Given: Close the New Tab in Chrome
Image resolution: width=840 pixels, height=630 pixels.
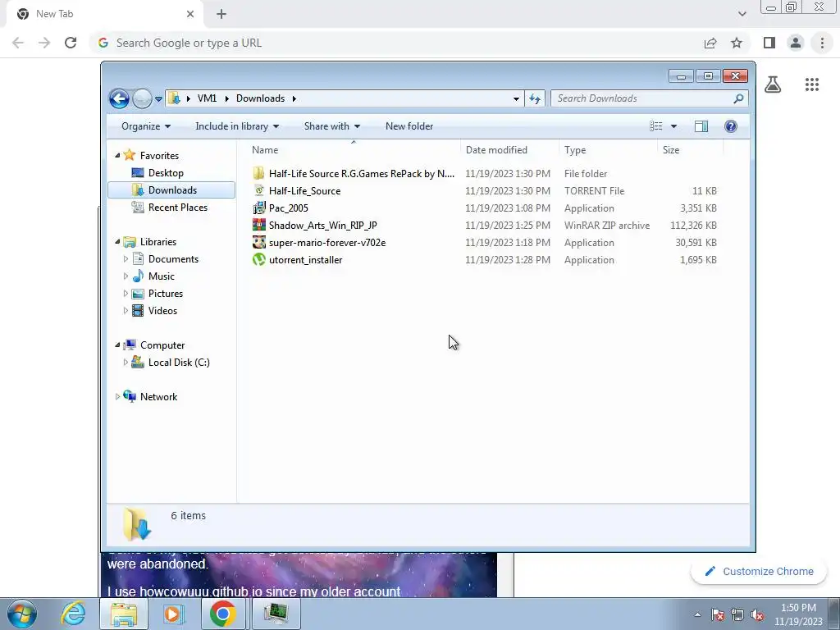Looking at the screenshot, I should (190, 14).
